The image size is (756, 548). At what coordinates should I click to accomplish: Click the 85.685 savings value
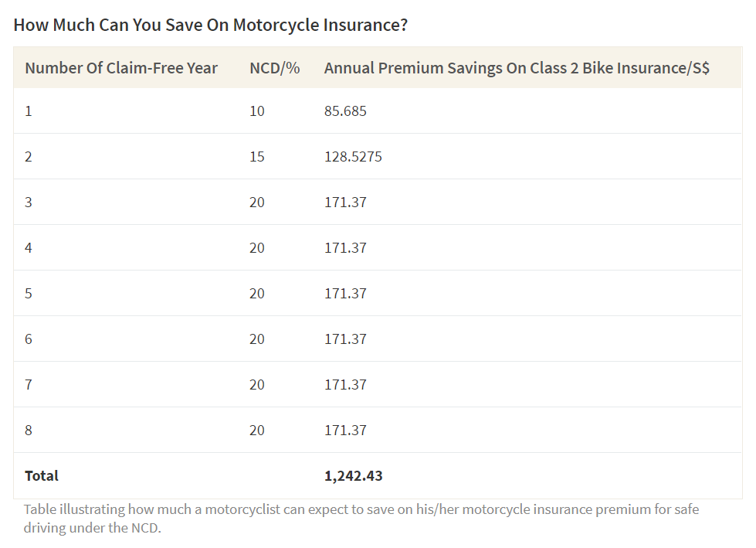click(345, 111)
